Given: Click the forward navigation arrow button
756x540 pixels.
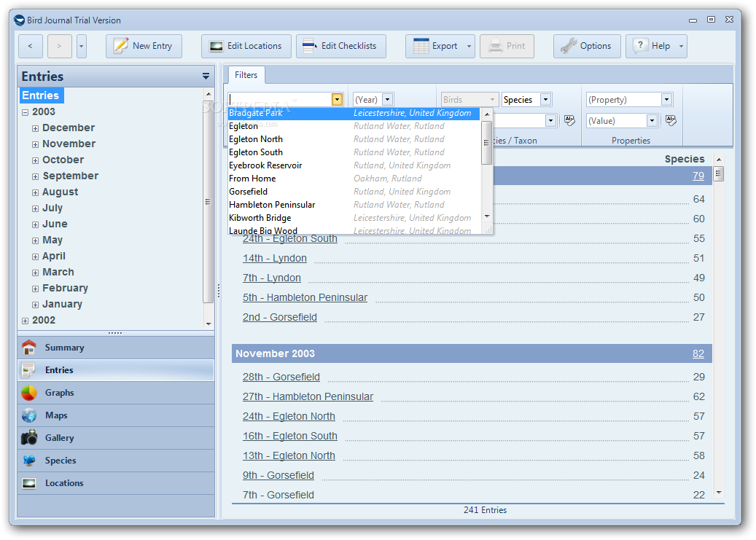Looking at the screenshot, I should coord(59,47).
